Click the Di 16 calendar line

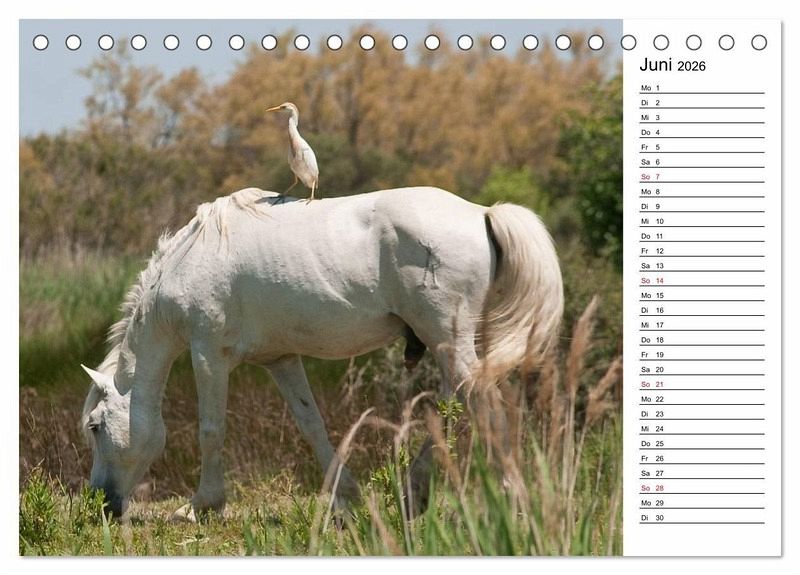pyautogui.click(x=701, y=310)
